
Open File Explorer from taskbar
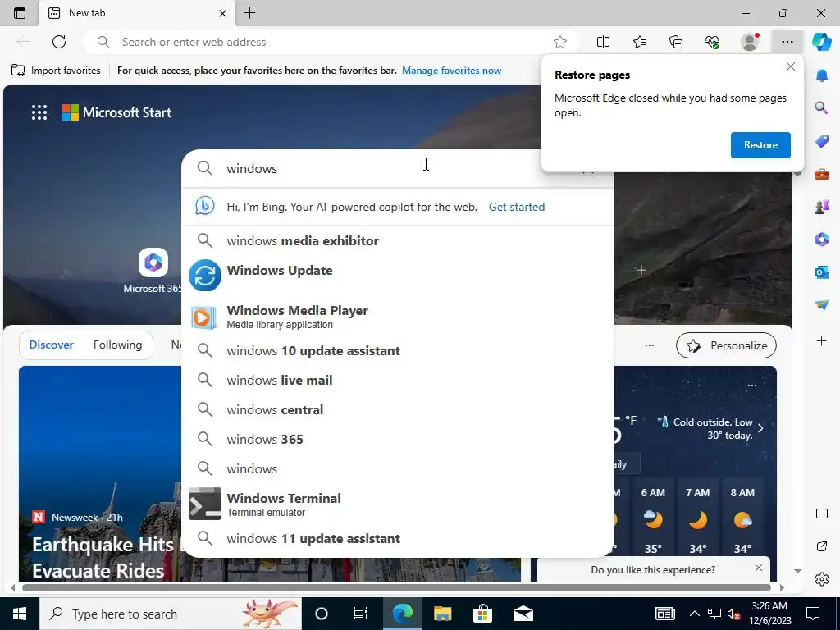442,614
